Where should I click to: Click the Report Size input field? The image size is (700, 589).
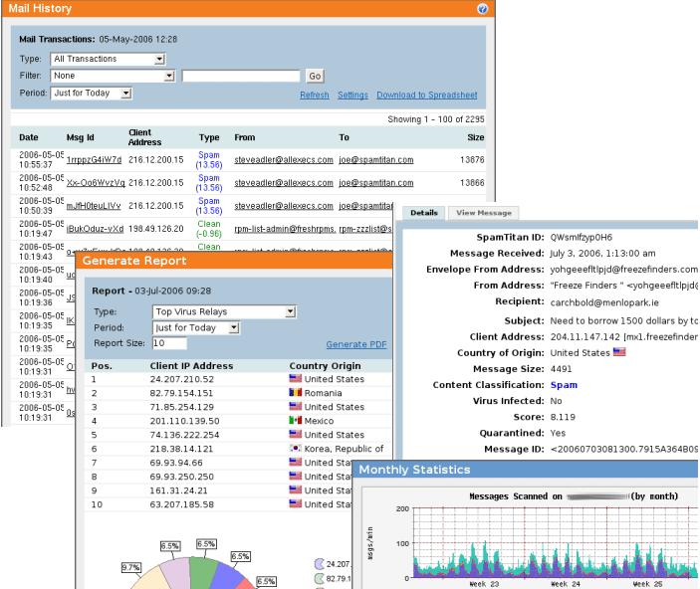coord(169,343)
